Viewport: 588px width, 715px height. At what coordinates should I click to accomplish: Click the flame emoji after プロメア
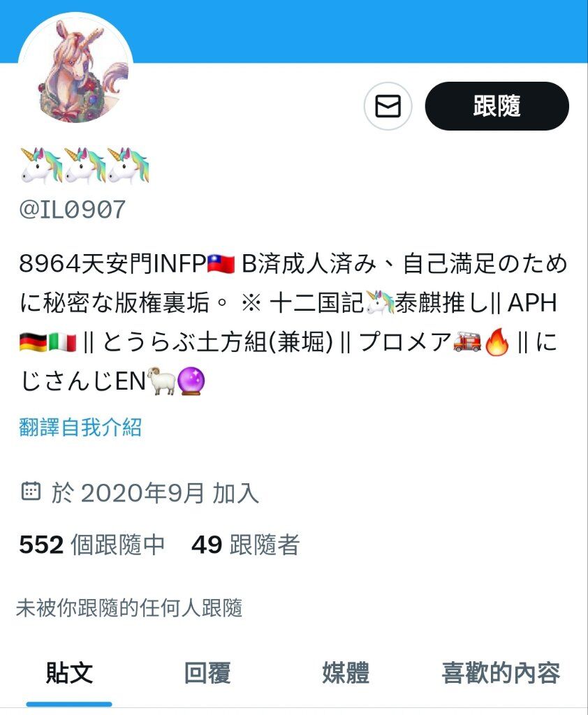click(497, 342)
